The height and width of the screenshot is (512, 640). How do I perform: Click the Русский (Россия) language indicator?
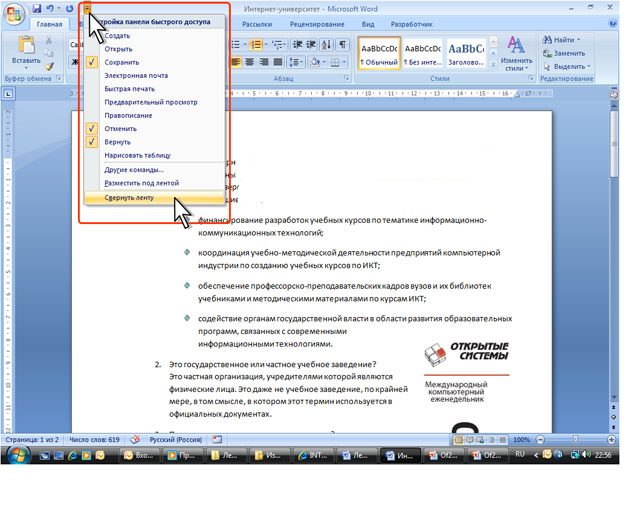176,440
